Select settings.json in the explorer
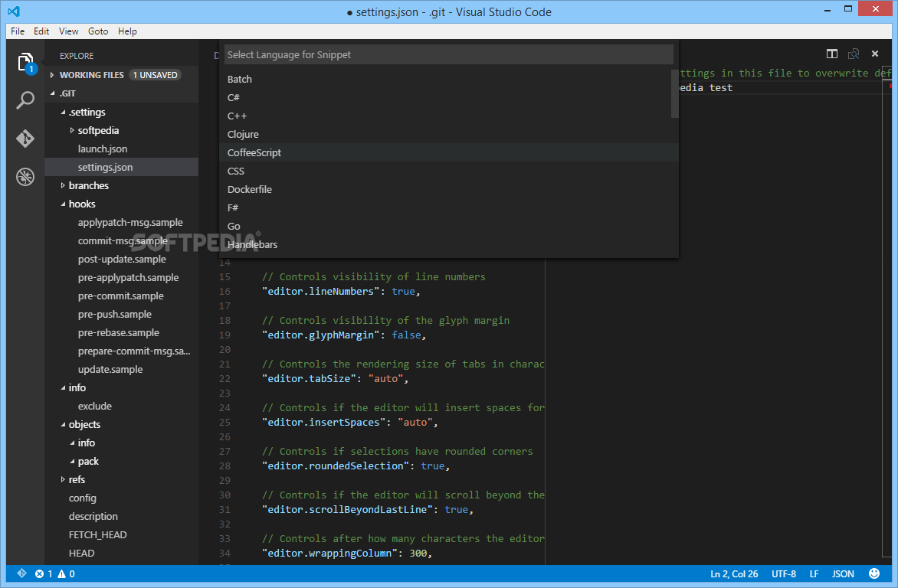 (x=121, y=167)
